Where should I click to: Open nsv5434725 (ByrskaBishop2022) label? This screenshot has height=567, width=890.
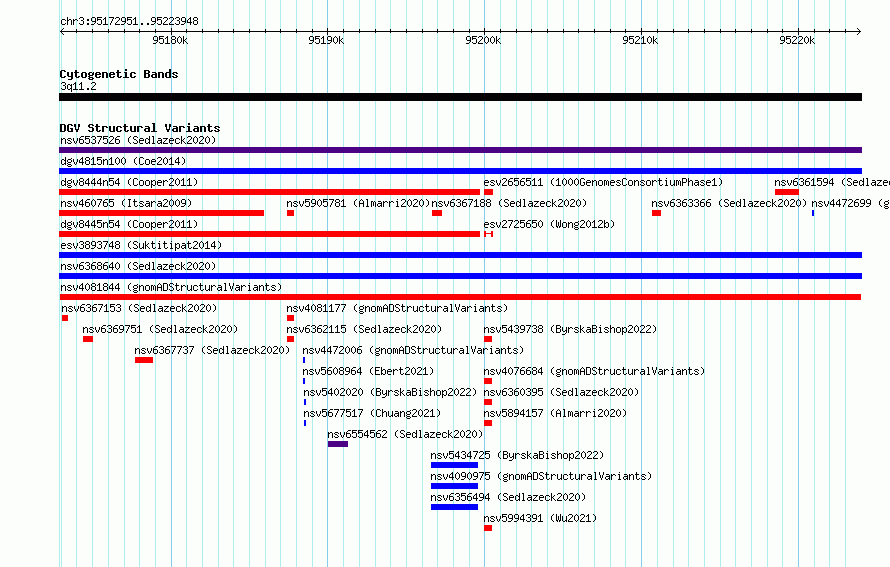point(517,455)
